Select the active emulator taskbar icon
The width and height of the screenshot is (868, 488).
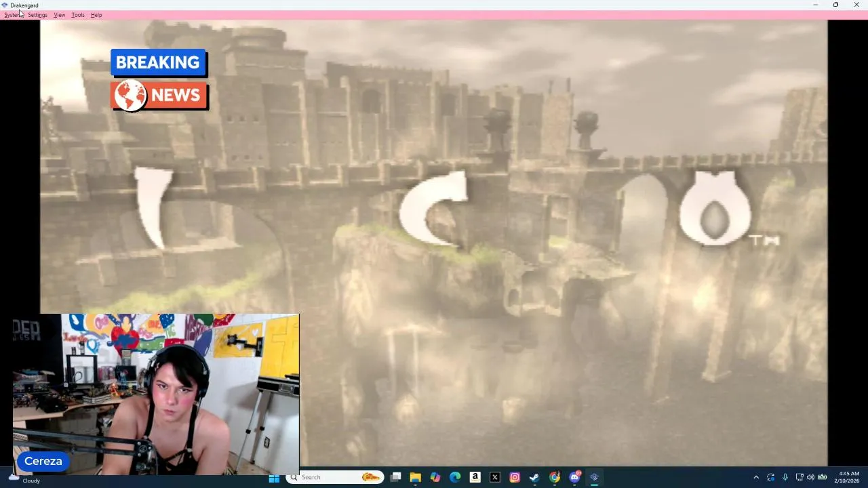(x=594, y=477)
